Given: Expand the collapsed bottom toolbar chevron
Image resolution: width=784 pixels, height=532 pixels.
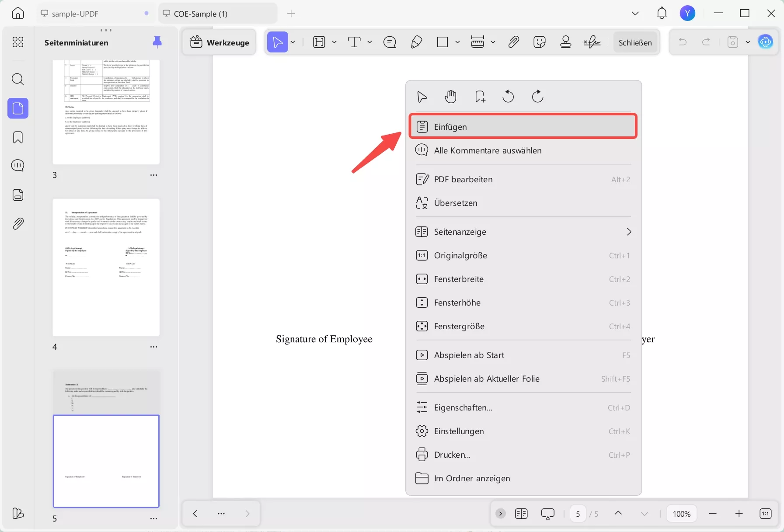Looking at the screenshot, I should 501,514.
